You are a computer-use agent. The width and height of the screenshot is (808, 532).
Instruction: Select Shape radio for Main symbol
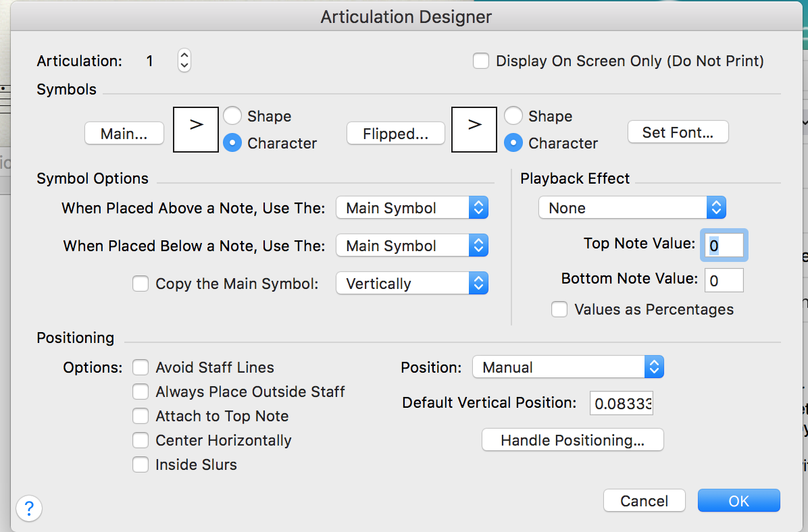point(232,116)
